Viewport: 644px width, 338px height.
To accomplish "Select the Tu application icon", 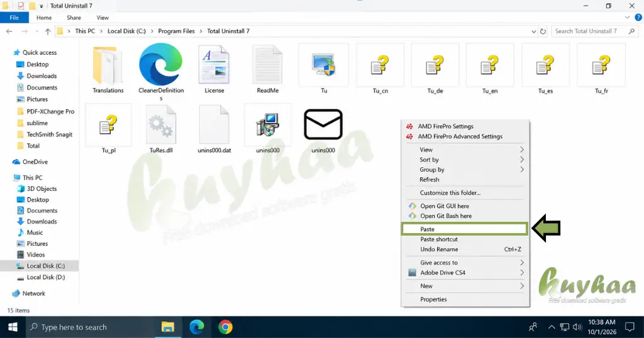I will 324,65.
